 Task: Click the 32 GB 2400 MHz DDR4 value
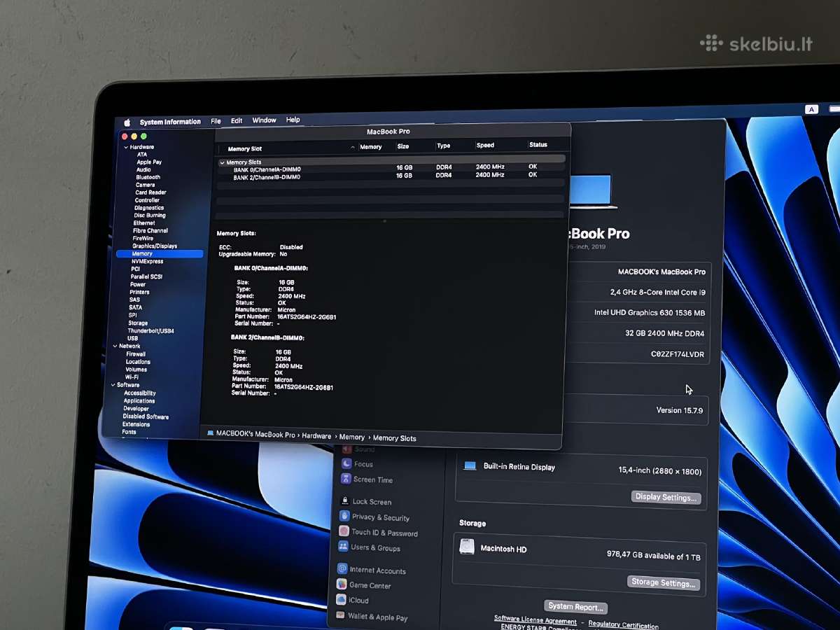[x=664, y=334]
